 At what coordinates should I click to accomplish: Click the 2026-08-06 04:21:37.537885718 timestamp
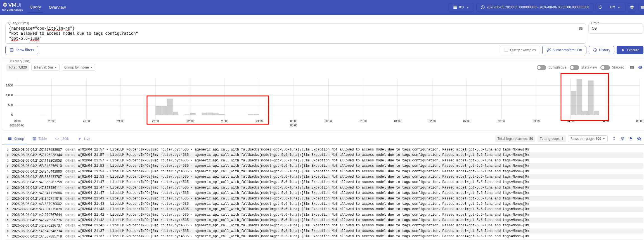click(37, 236)
